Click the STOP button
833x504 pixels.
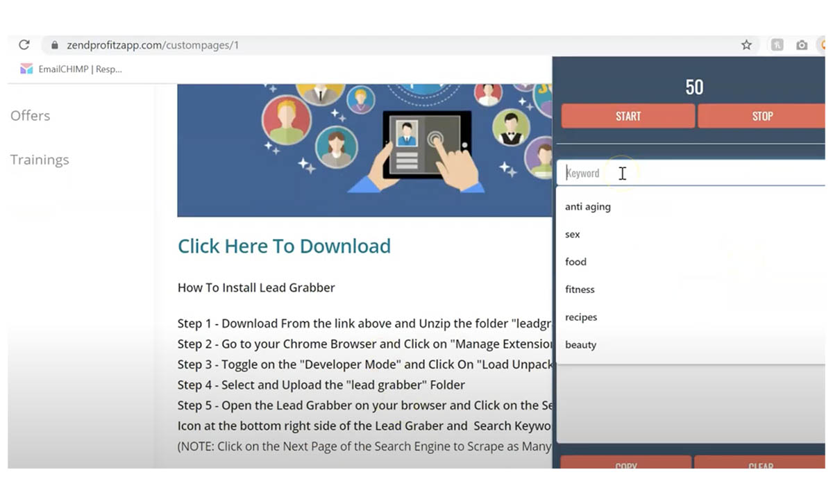(x=762, y=116)
